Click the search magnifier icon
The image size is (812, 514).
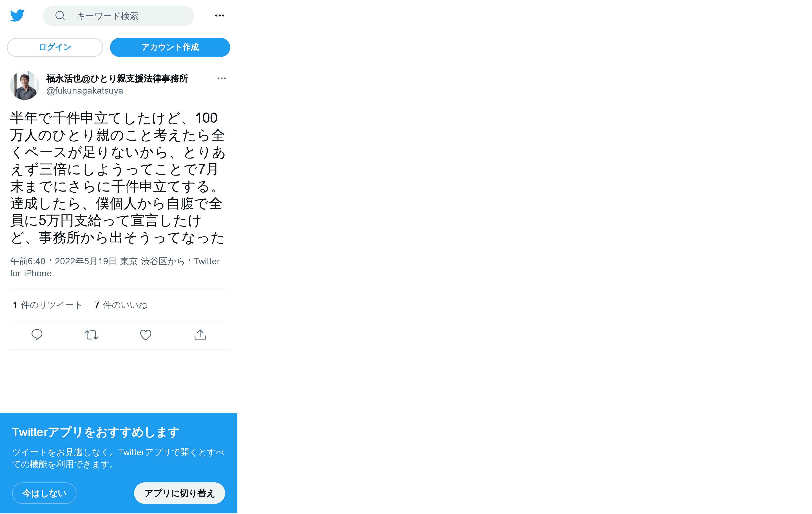coord(60,16)
